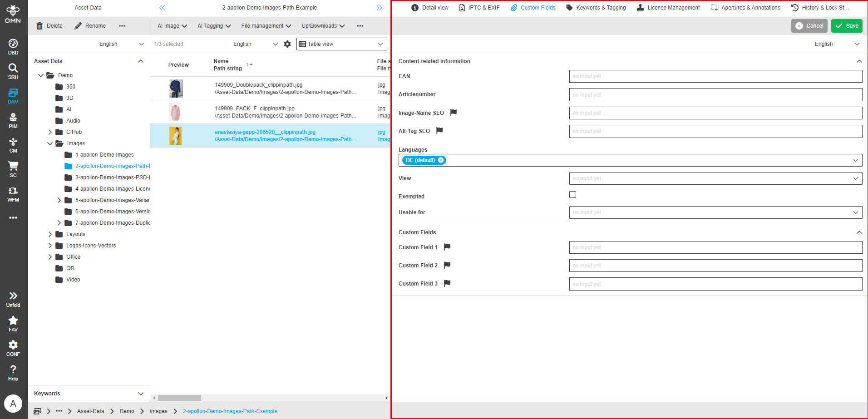The height and width of the screenshot is (419, 868).
Task: Collapse the Content-related information section
Action: point(858,60)
